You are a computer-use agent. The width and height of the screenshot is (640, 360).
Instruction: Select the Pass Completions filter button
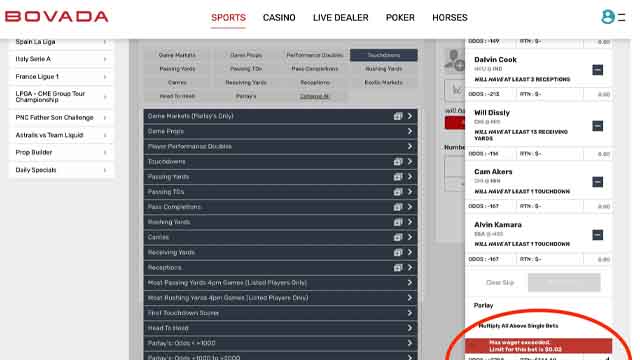point(315,69)
